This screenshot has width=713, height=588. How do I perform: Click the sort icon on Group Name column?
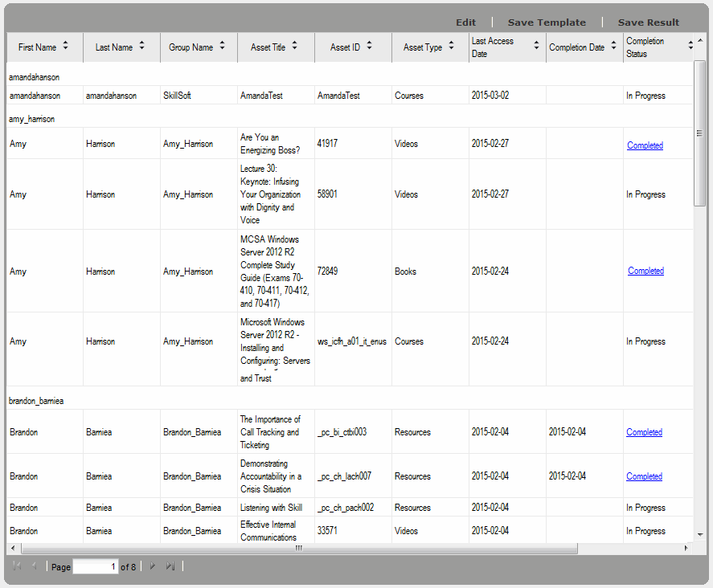coord(222,47)
